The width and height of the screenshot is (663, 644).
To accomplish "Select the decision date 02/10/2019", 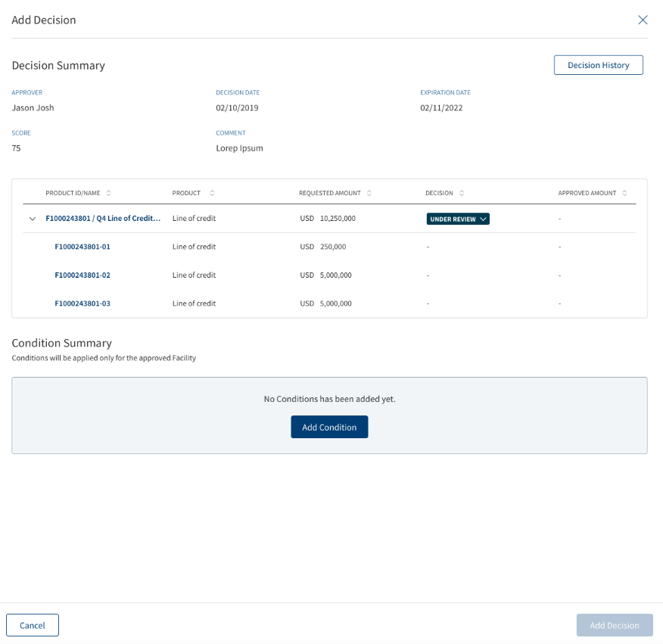I will pos(237,107).
